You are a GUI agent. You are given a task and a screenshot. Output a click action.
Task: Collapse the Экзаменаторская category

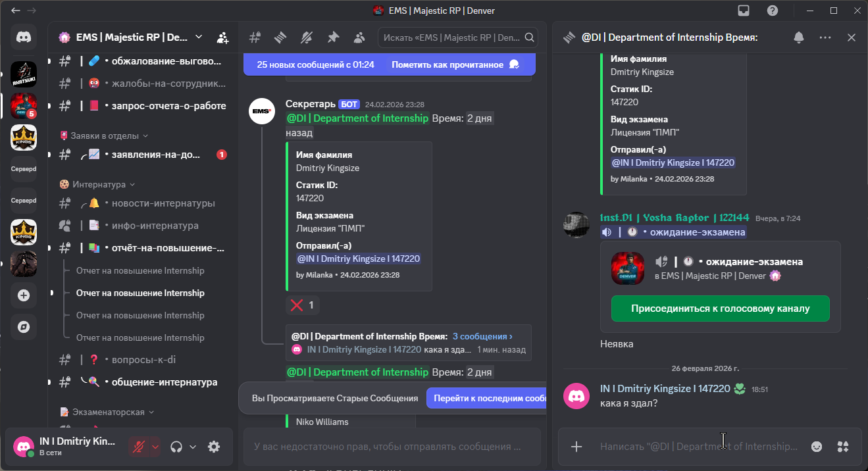[x=107, y=412]
